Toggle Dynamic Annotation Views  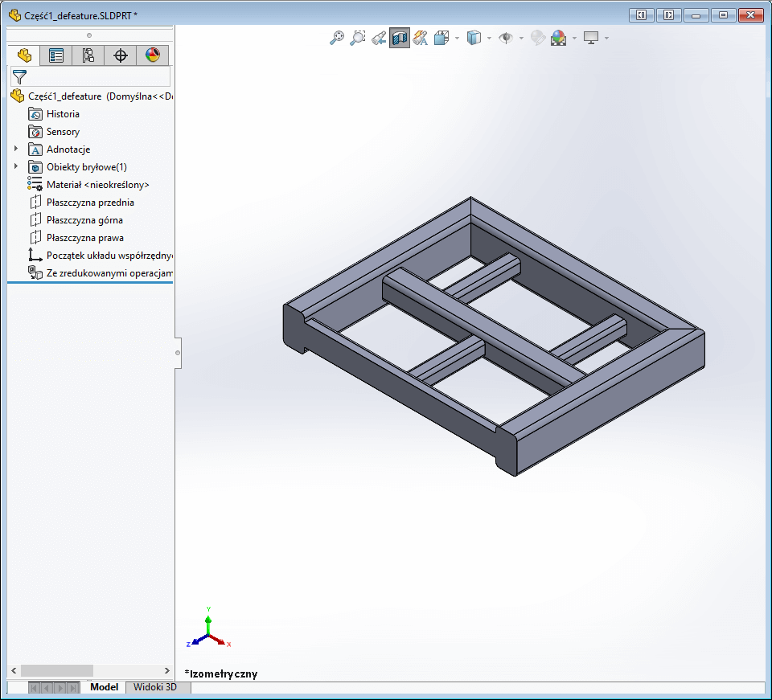420,38
